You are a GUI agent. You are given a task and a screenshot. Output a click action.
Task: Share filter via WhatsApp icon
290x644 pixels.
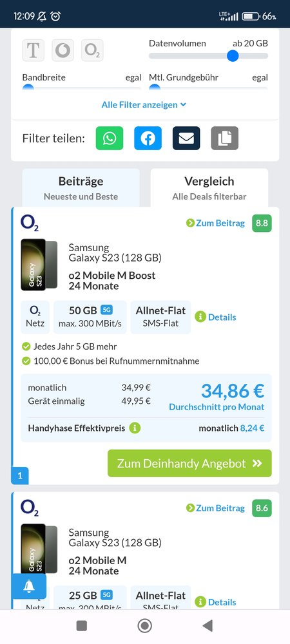tap(110, 138)
